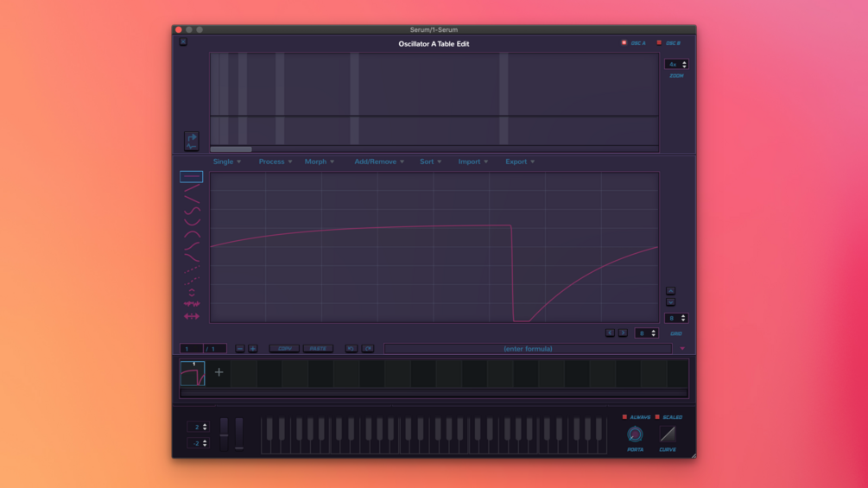This screenshot has width=868, height=488.
Task: Click the waveform export arrow icon
Action: pos(192,141)
